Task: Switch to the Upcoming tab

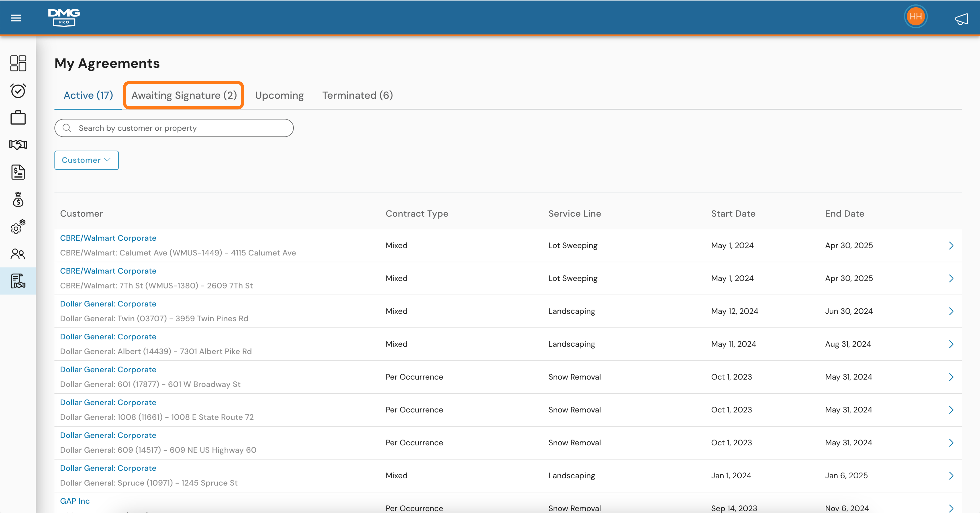Action: pyautogui.click(x=279, y=95)
